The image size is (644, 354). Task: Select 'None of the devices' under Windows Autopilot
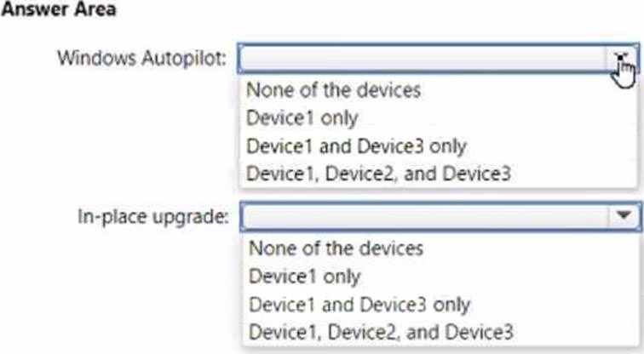[x=333, y=89]
